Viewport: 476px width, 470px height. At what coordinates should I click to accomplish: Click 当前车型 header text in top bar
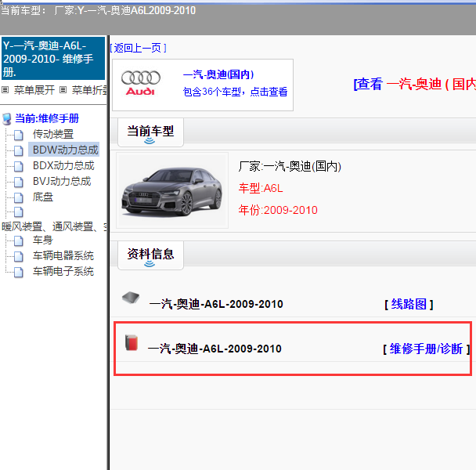(x=98, y=11)
